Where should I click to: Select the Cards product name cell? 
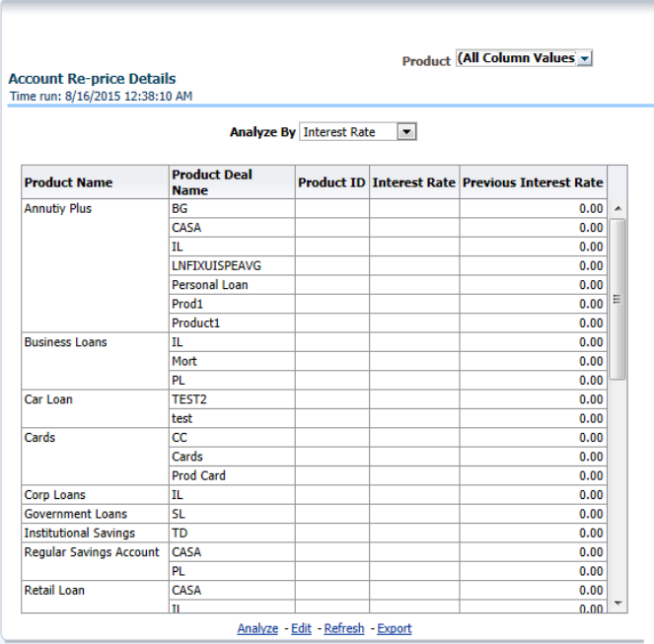(x=95, y=457)
